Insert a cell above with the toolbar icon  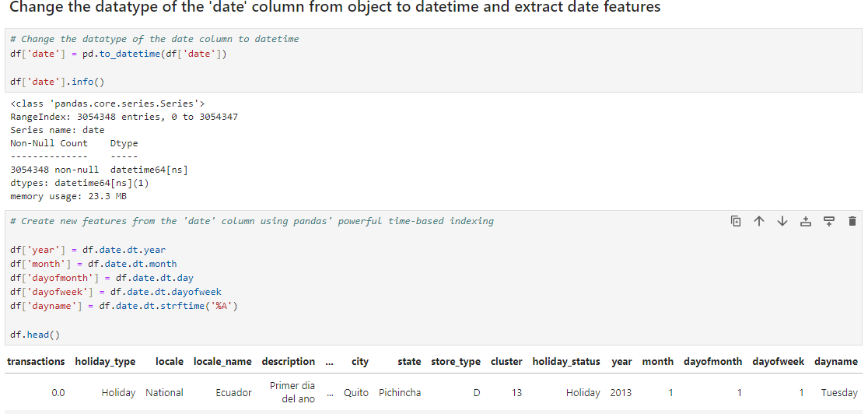point(806,221)
